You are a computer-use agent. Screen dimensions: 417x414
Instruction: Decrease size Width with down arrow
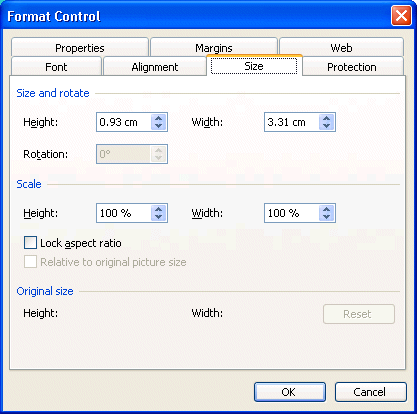[x=327, y=126]
